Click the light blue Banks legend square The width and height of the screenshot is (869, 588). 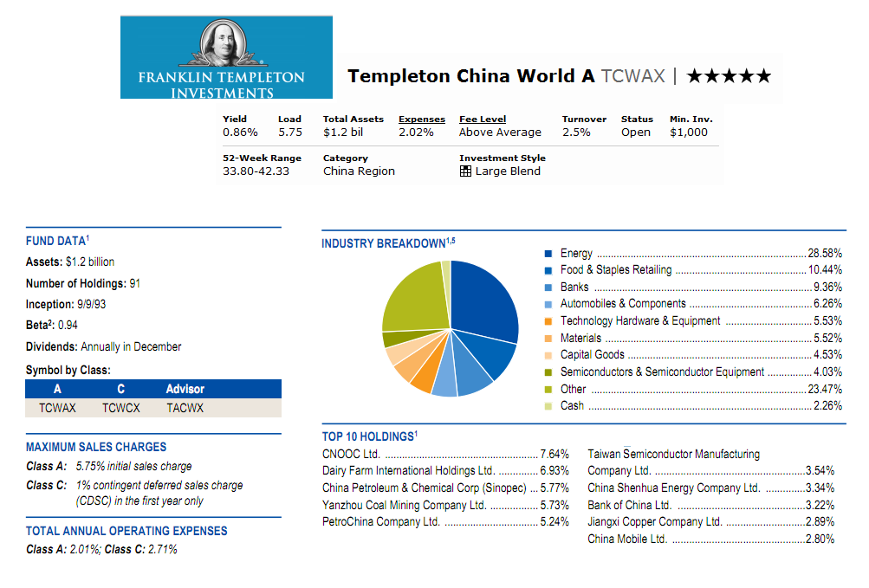(x=546, y=287)
